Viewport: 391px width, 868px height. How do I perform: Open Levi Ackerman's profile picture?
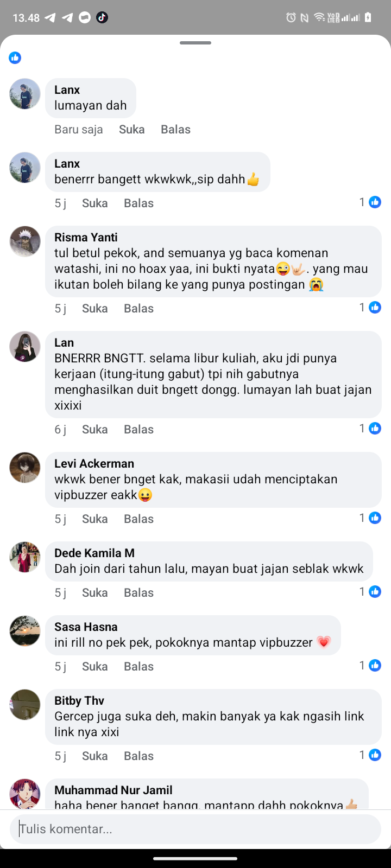[x=25, y=468]
